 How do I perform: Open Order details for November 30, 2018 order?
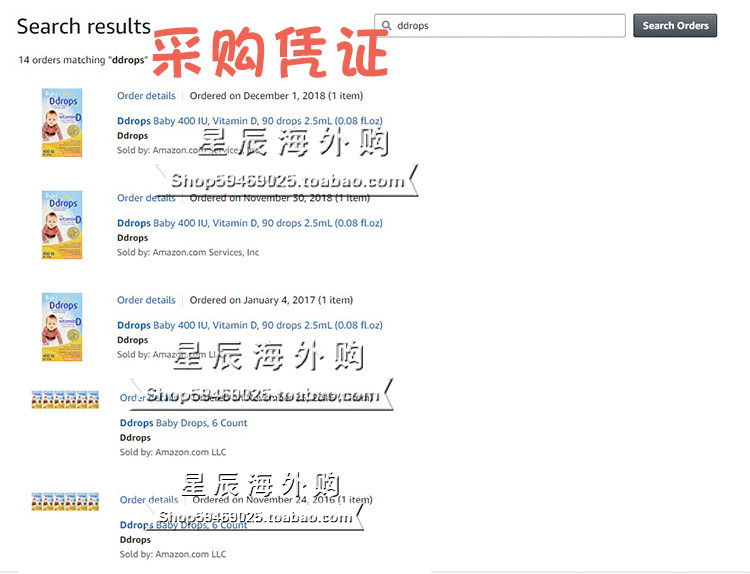click(146, 198)
